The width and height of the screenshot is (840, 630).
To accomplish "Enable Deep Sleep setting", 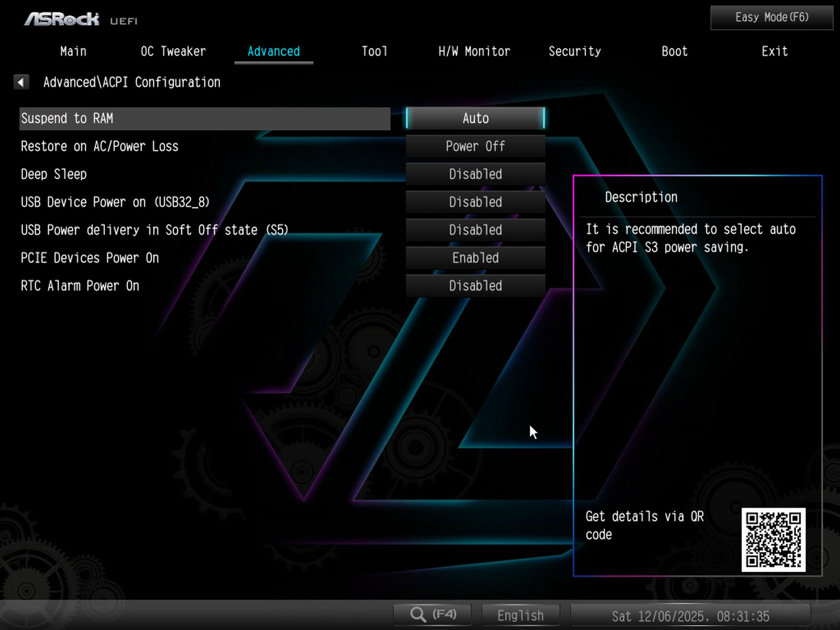I will point(475,174).
